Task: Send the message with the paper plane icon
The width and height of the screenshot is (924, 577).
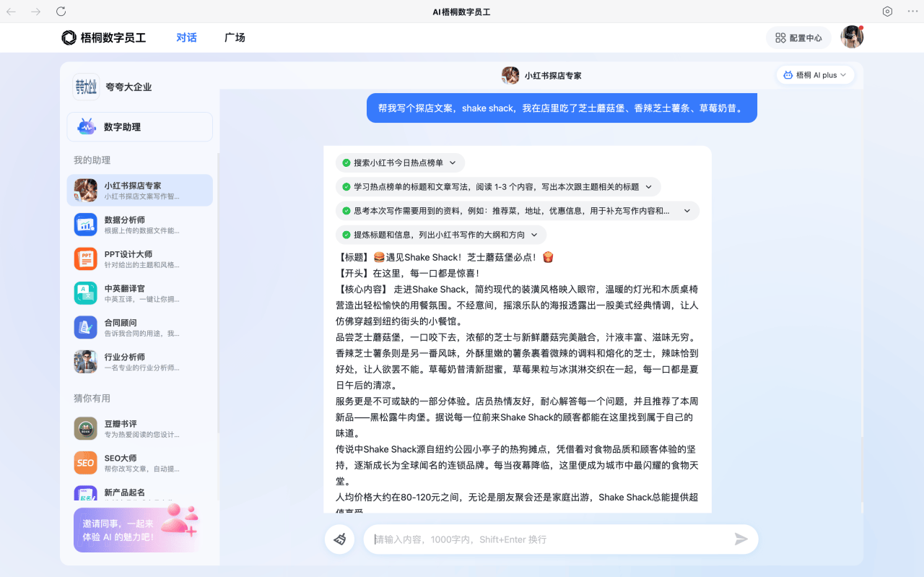Action: point(741,539)
